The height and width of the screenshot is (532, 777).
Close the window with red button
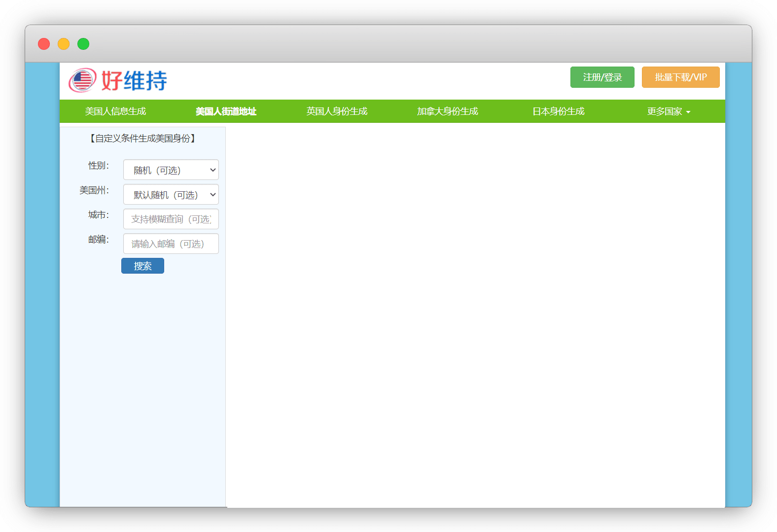pos(44,44)
